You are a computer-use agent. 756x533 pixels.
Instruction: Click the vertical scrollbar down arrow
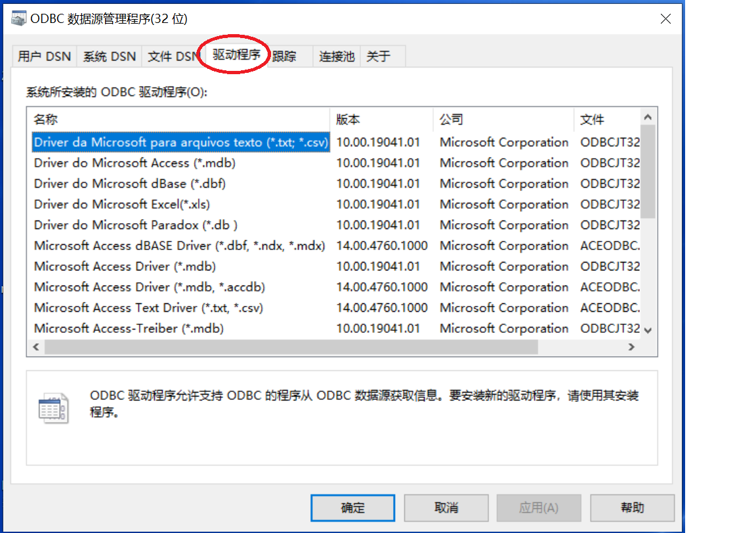(648, 330)
